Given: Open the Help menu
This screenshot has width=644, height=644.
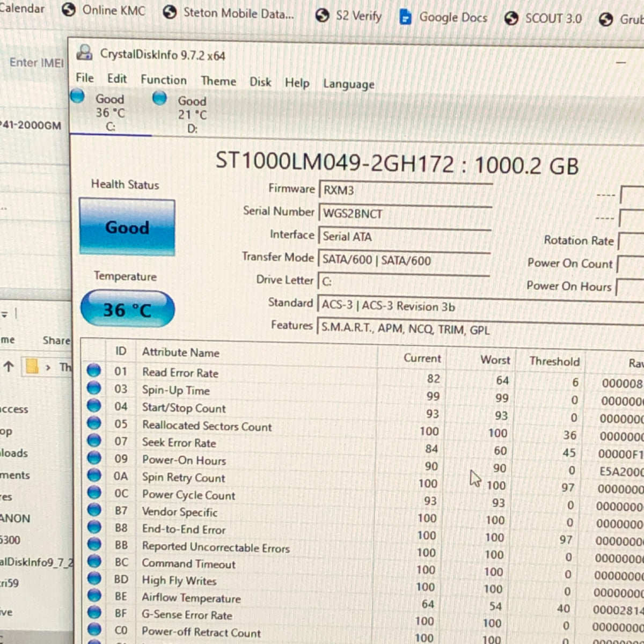Looking at the screenshot, I should click(x=297, y=83).
